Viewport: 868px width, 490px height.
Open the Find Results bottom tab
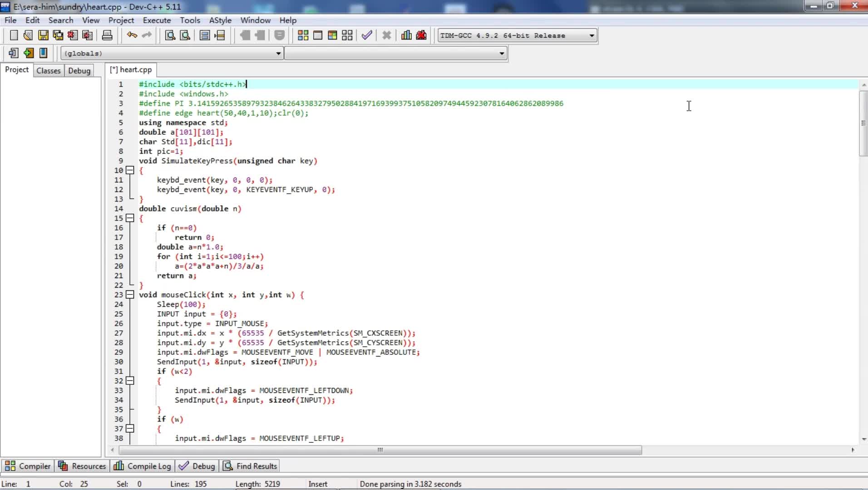coord(250,466)
